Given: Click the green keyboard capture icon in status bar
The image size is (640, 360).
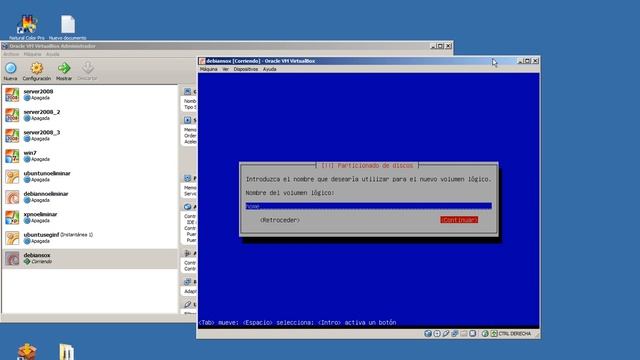Looking at the screenshot, I should point(494,333).
